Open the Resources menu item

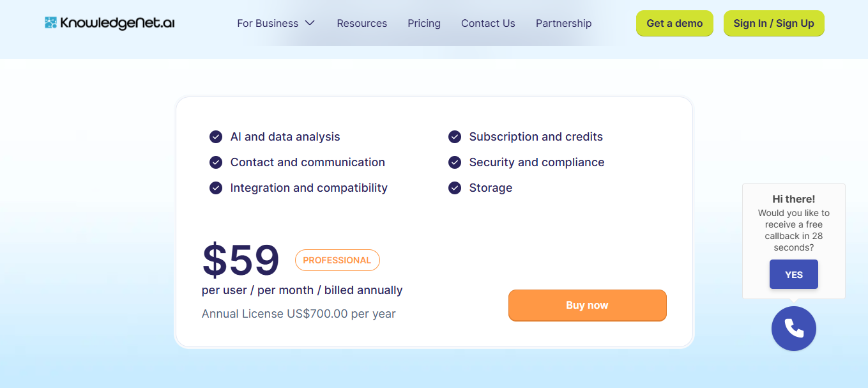362,23
